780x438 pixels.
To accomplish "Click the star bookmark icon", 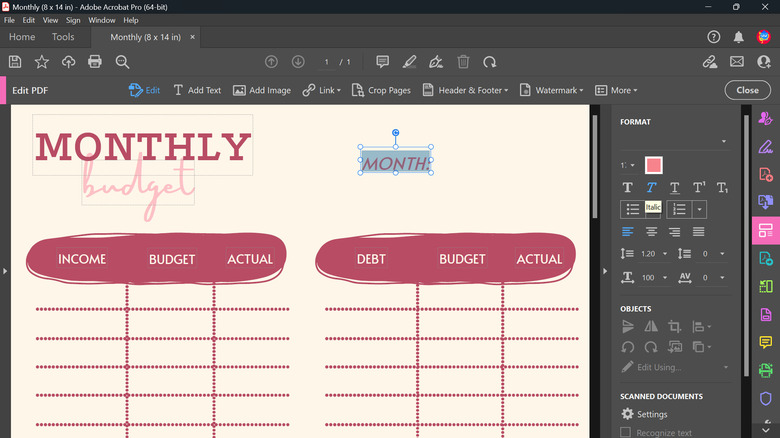I will [42, 62].
